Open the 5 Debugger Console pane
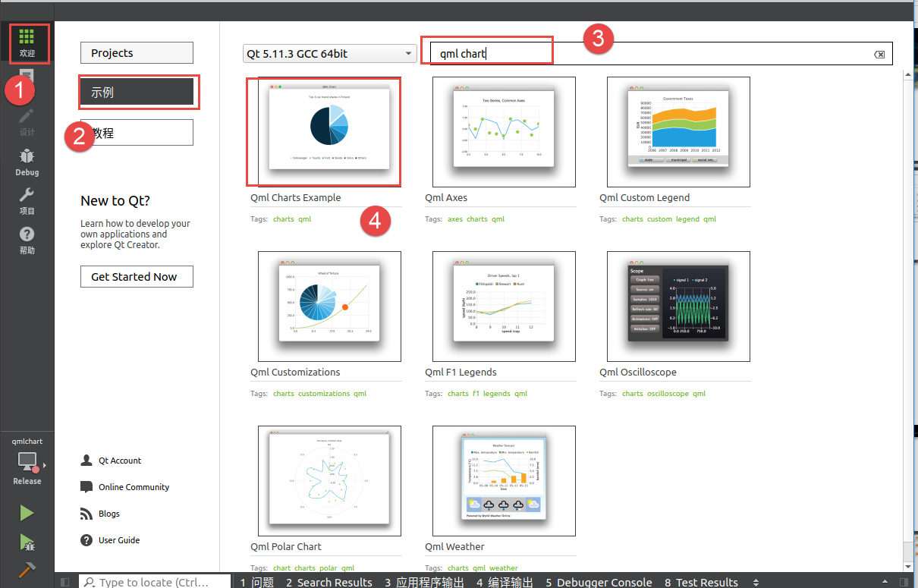Image resolution: width=918 pixels, height=588 pixels. coord(599,582)
